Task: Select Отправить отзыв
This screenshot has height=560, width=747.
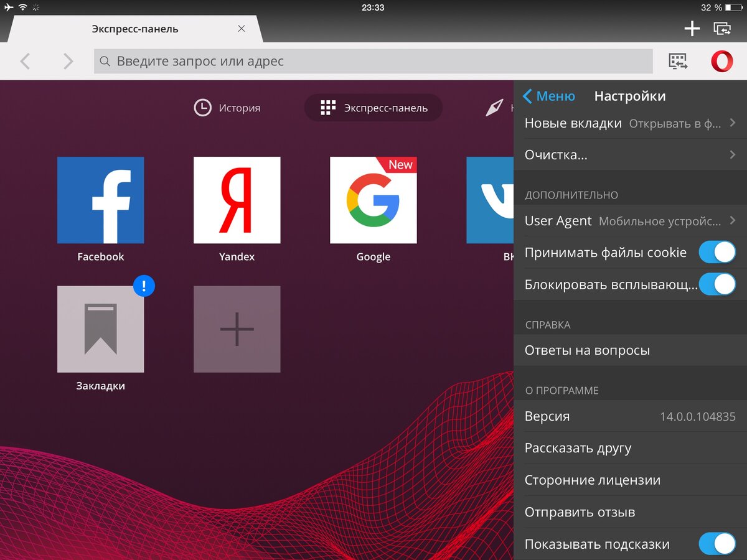Action: point(630,512)
